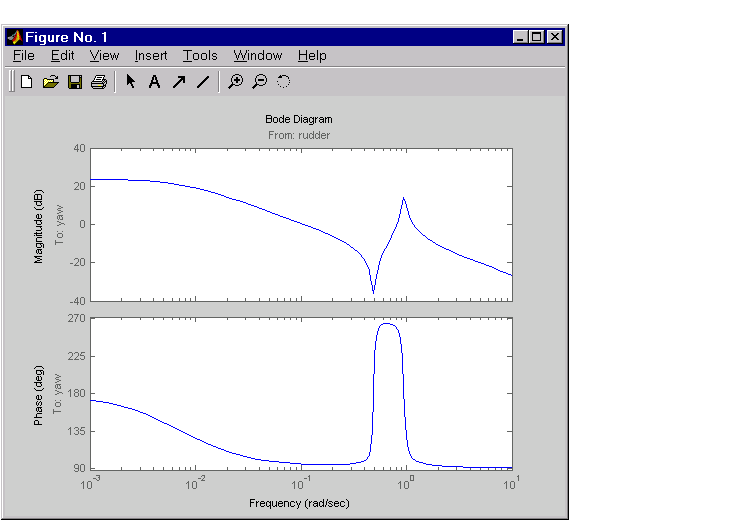The image size is (750, 525).
Task: Open a file using the folder icon
Action: point(51,82)
